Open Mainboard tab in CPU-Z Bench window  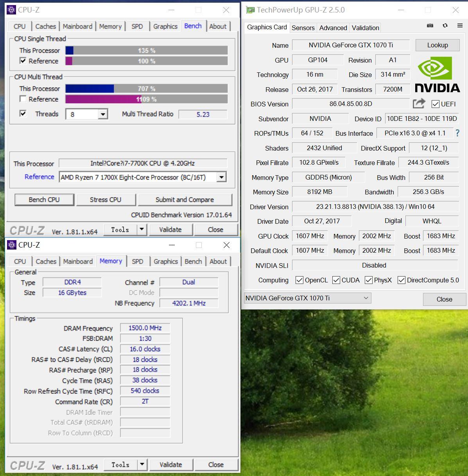tap(77, 26)
